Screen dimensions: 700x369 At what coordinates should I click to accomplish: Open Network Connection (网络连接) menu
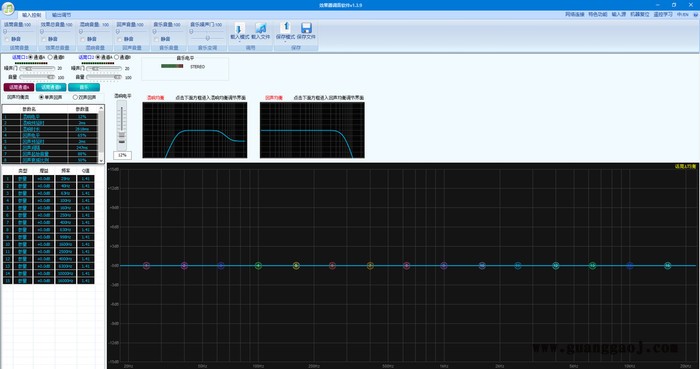tap(575, 14)
